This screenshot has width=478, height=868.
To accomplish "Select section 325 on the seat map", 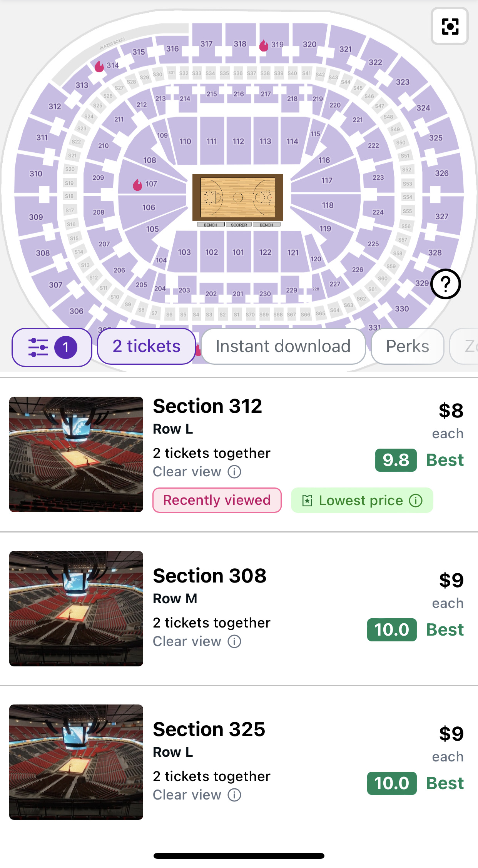I will click(x=436, y=138).
